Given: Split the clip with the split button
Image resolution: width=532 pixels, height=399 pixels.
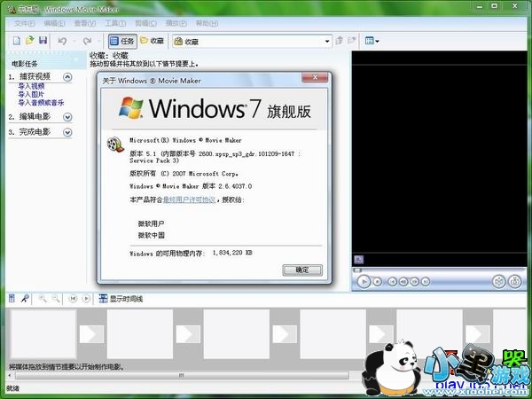Looking at the screenshot, I should tap(498, 282).
